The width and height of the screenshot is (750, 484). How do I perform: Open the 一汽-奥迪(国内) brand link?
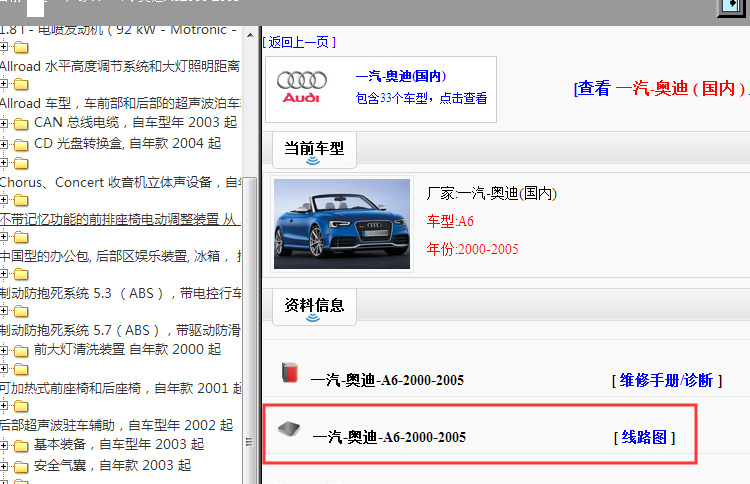click(401, 76)
